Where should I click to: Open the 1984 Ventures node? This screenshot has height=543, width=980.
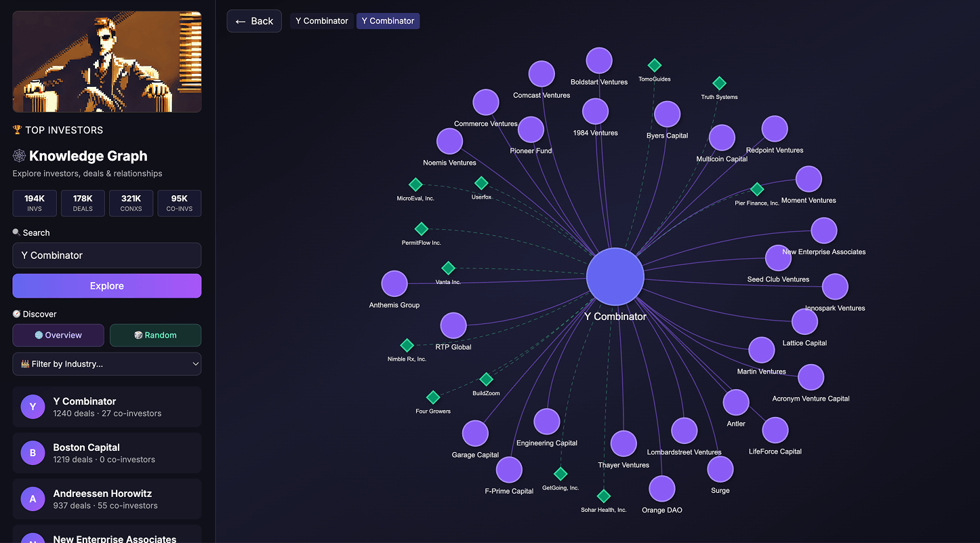click(x=595, y=111)
